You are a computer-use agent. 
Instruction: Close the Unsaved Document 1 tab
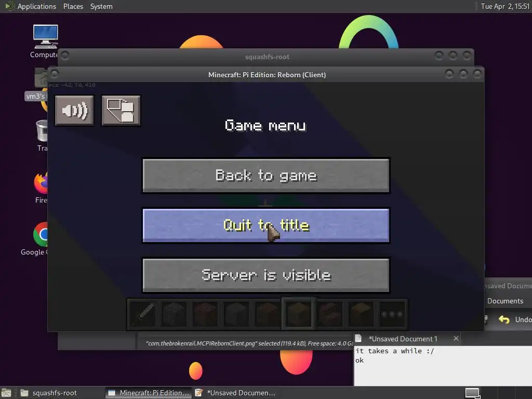pyautogui.click(x=456, y=338)
